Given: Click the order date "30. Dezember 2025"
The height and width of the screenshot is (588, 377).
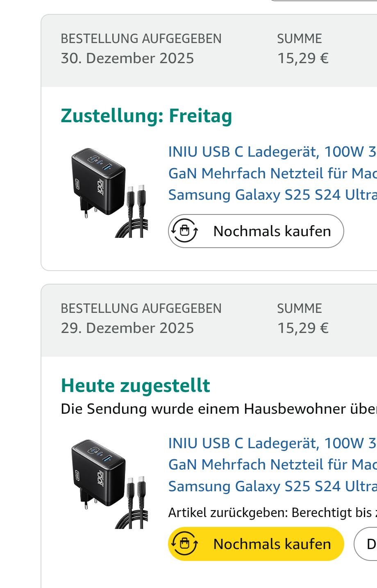Looking at the screenshot, I should tap(127, 58).
